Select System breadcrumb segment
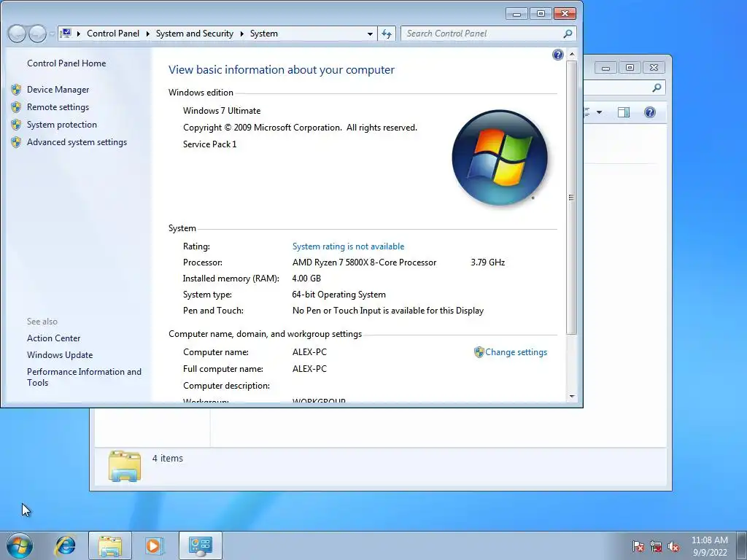Image resolution: width=747 pixels, height=560 pixels. coord(263,34)
